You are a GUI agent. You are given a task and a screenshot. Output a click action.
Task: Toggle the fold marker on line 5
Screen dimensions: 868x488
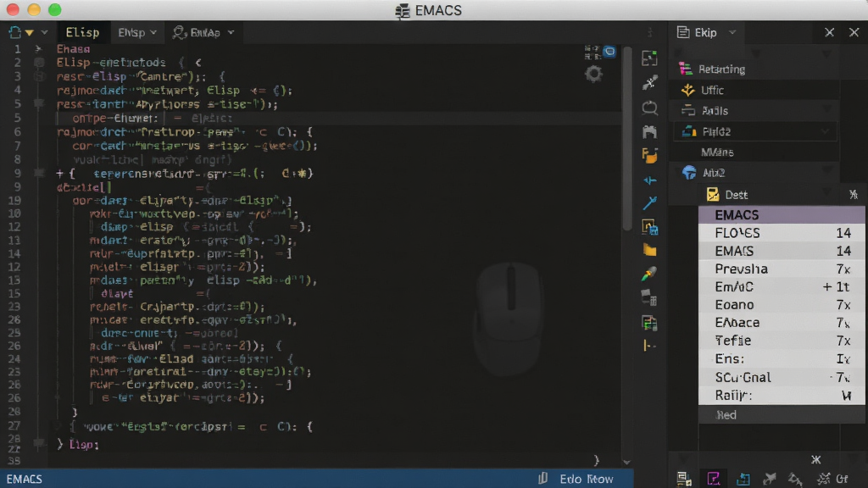tap(39, 103)
